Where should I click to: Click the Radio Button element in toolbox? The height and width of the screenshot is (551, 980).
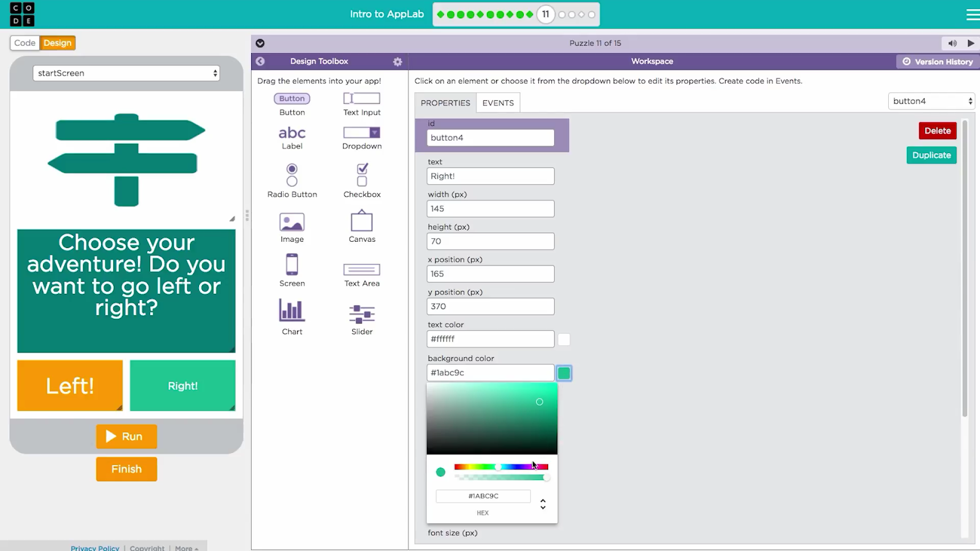292,175
